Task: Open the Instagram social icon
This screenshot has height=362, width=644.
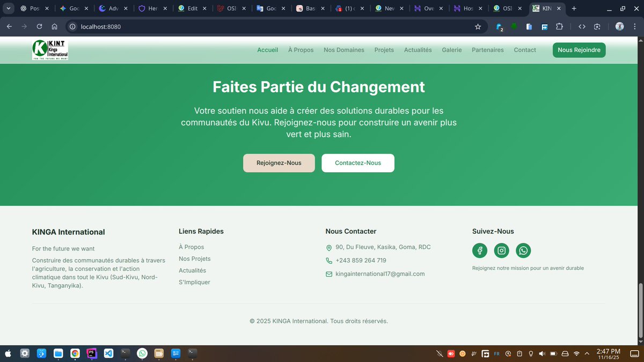Action: click(x=501, y=250)
